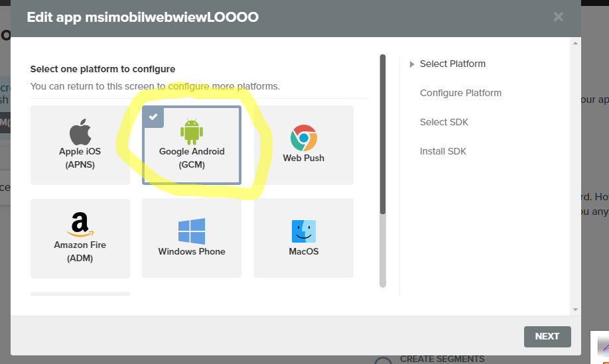The height and width of the screenshot is (364, 609).
Task: Click the dialog scrollbar down arrow
Action: pos(575,309)
